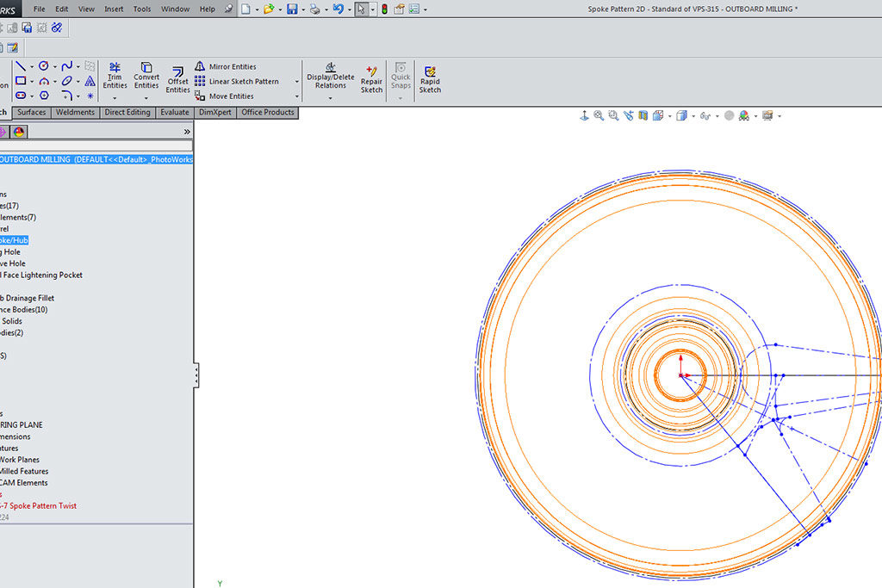This screenshot has height=588, width=882.
Task: Click the Offset Entities tool
Action: pos(177,80)
